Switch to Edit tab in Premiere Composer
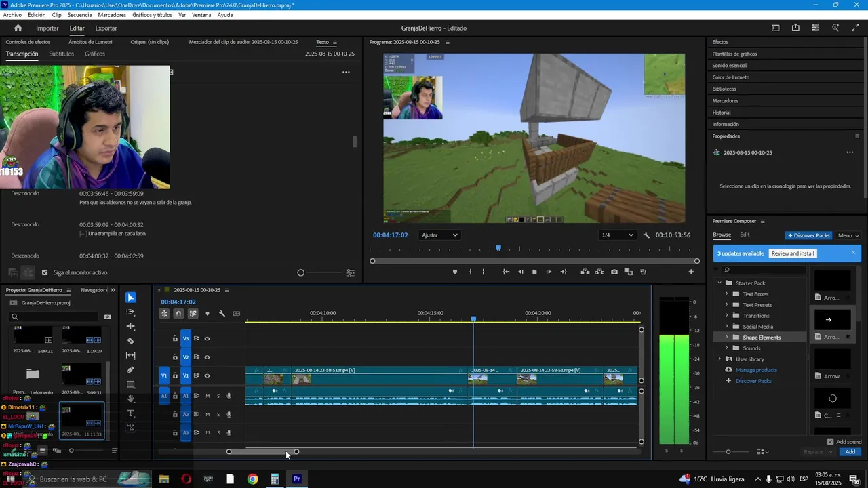This screenshot has width=868, height=488. 745,235
